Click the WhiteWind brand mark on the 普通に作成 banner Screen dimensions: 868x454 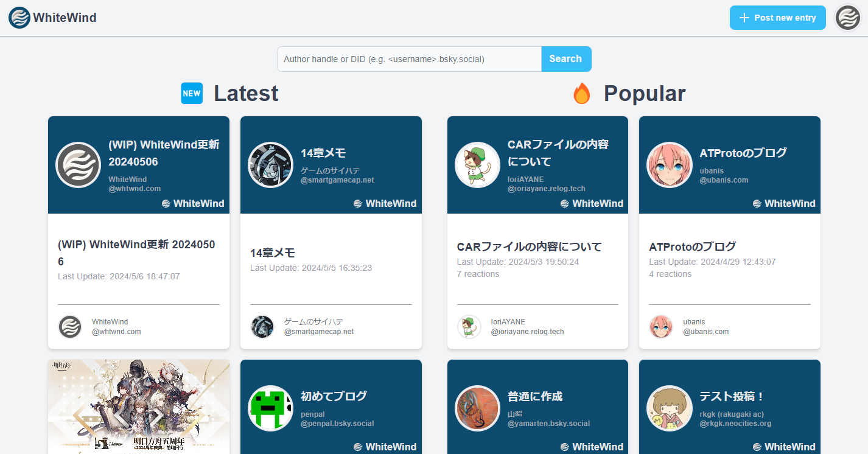click(x=592, y=447)
